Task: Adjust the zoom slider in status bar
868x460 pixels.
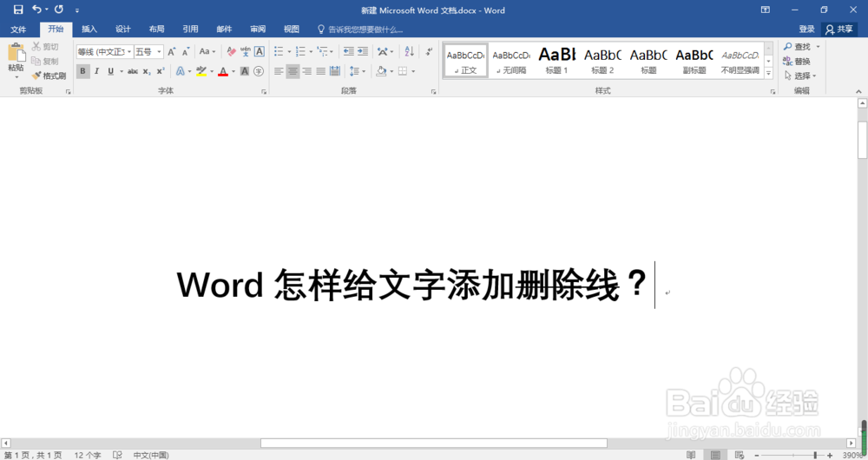Action: [815, 455]
